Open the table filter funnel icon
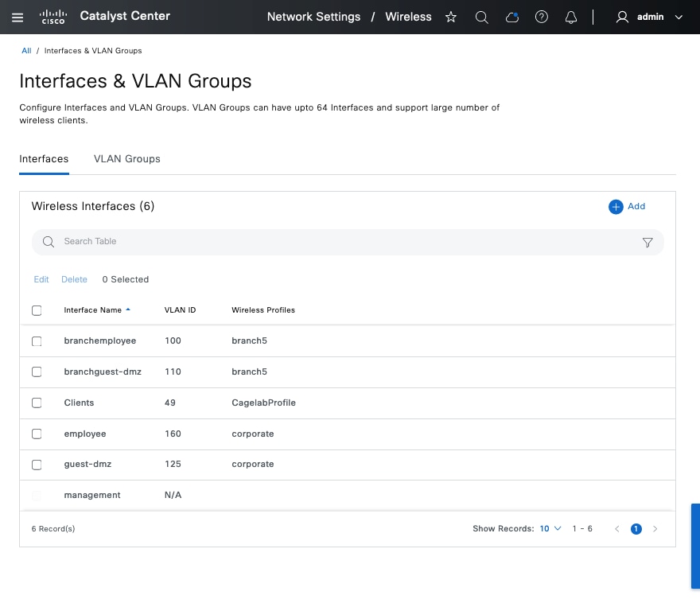 [647, 243]
